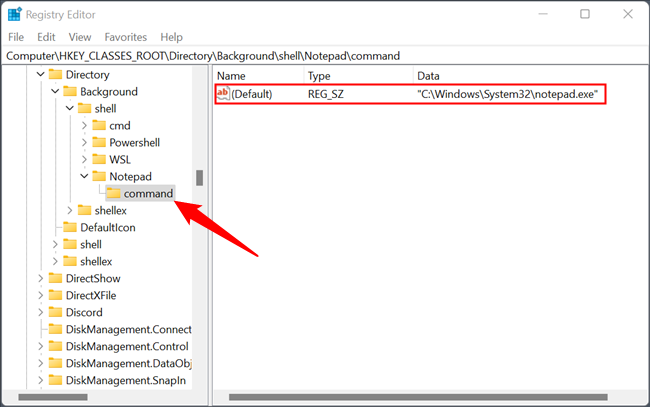Select the Notepad key label

pos(130,177)
